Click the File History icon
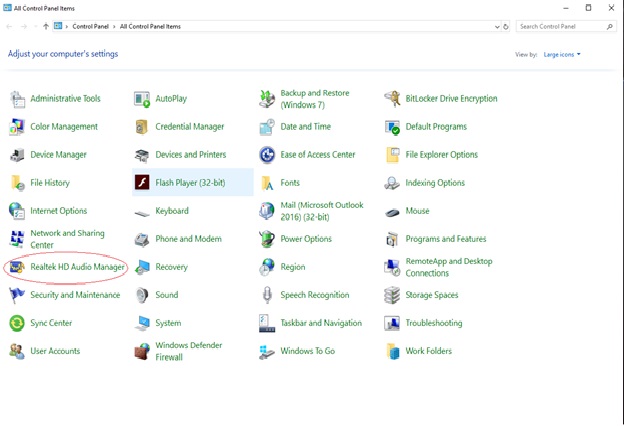 [18, 183]
